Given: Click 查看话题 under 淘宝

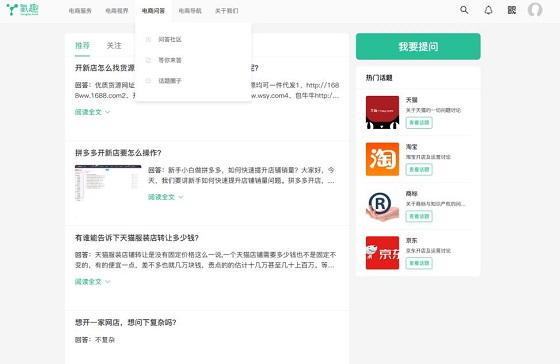Looking at the screenshot, I should (419, 170).
